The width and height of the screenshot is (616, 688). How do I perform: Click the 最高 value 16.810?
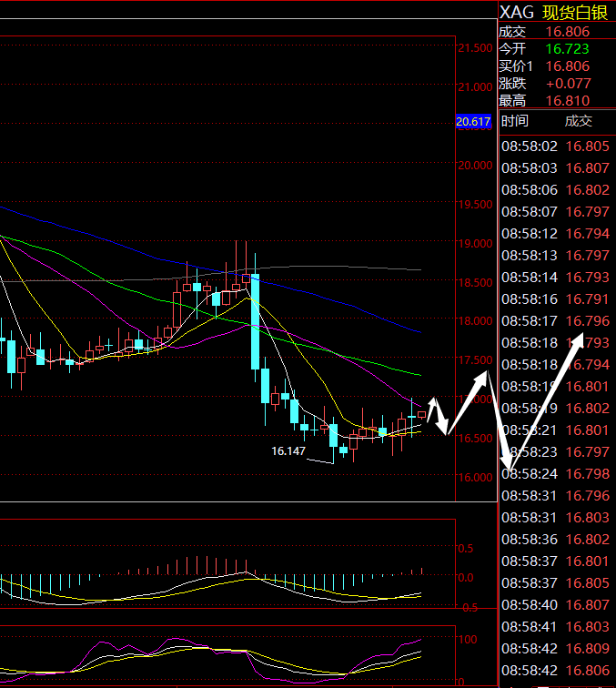pos(567,101)
